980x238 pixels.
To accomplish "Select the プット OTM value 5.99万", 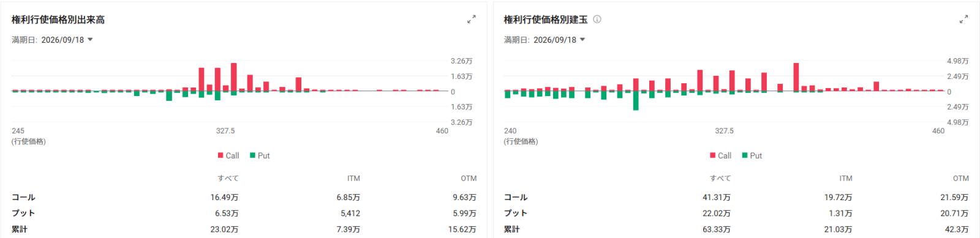I will pos(464,213).
